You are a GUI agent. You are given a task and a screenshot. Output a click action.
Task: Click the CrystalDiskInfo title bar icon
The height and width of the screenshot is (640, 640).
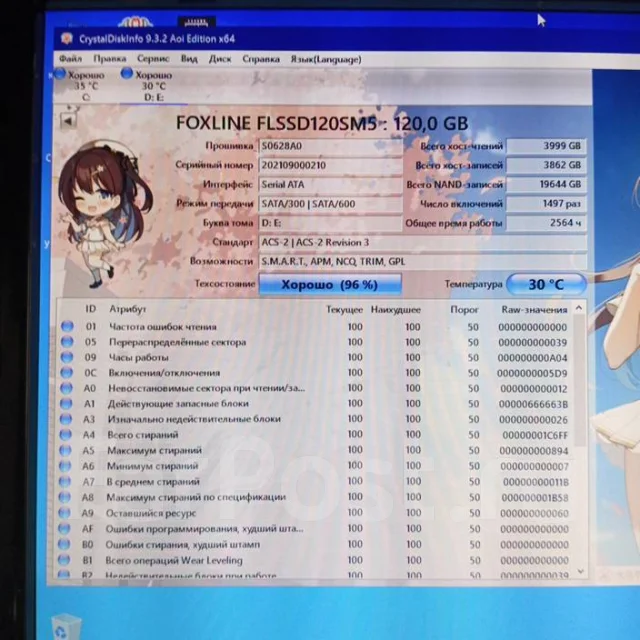click(x=66, y=38)
